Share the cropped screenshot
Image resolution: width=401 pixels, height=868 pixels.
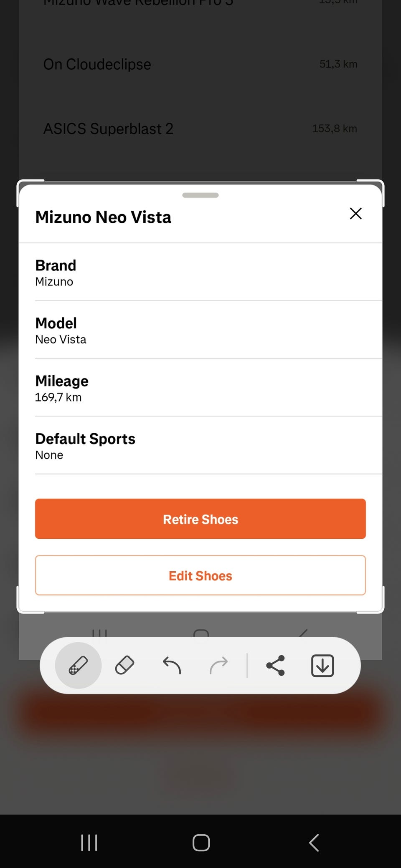(x=275, y=665)
